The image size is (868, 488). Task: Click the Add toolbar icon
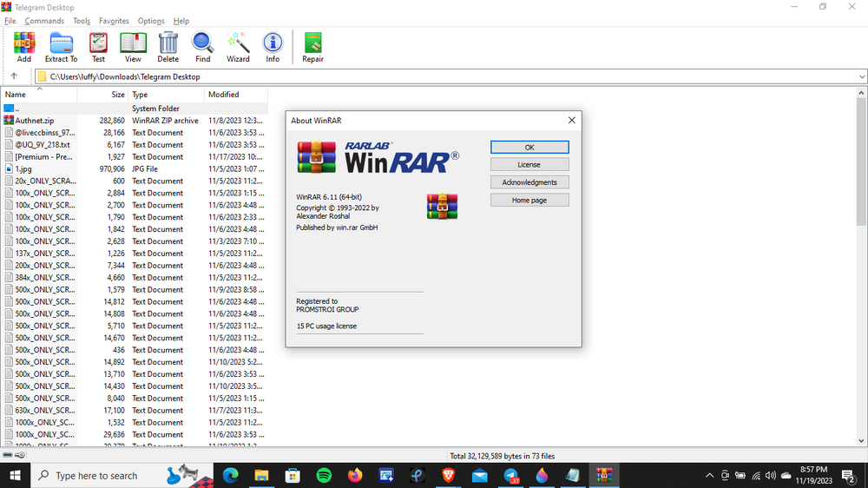pos(24,47)
